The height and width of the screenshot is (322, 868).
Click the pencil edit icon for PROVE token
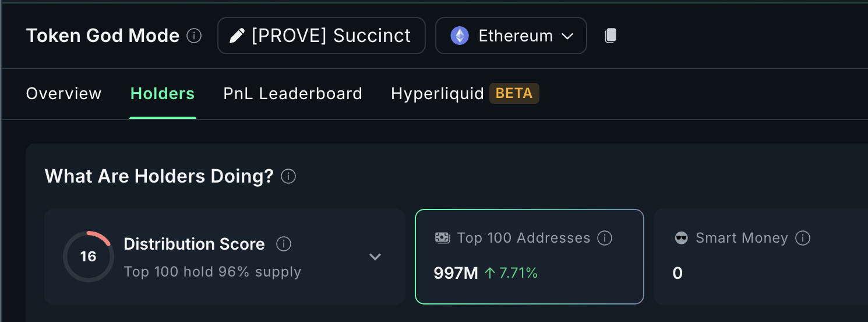[237, 36]
